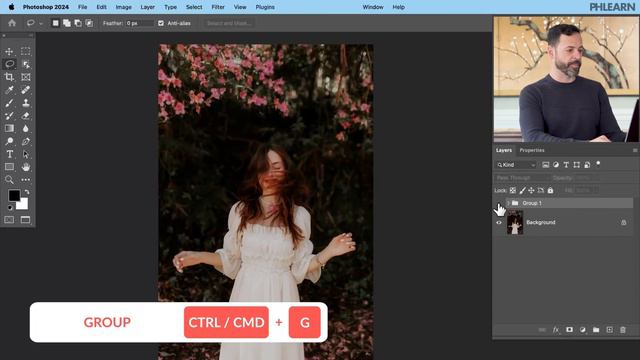Select the Dodge tool

pos(9,142)
